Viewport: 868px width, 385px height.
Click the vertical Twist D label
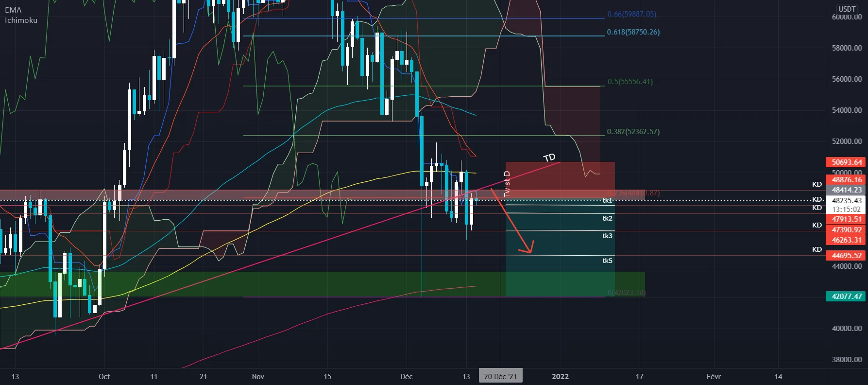[507, 184]
